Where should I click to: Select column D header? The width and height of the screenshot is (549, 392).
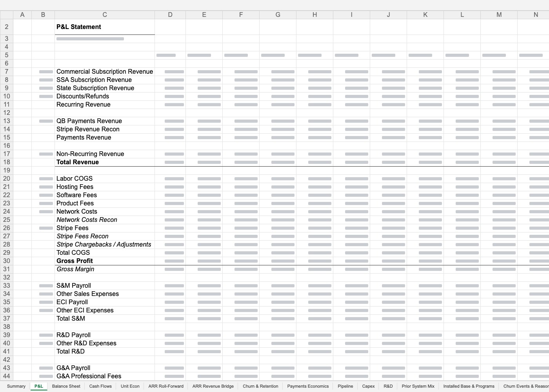pyautogui.click(x=170, y=15)
